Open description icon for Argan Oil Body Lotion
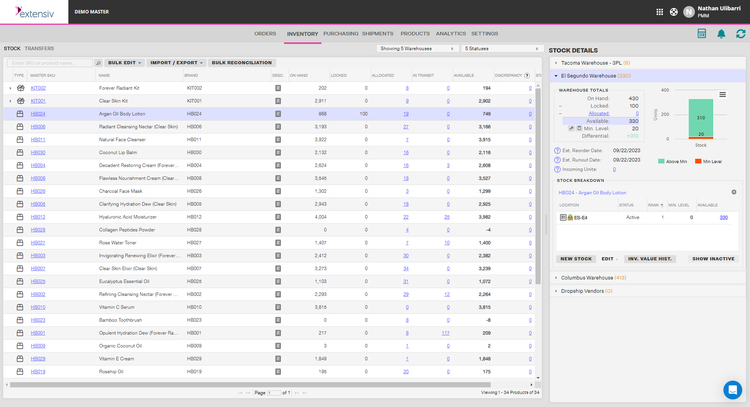The height and width of the screenshot is (407, 750). (x=278, y=114)
